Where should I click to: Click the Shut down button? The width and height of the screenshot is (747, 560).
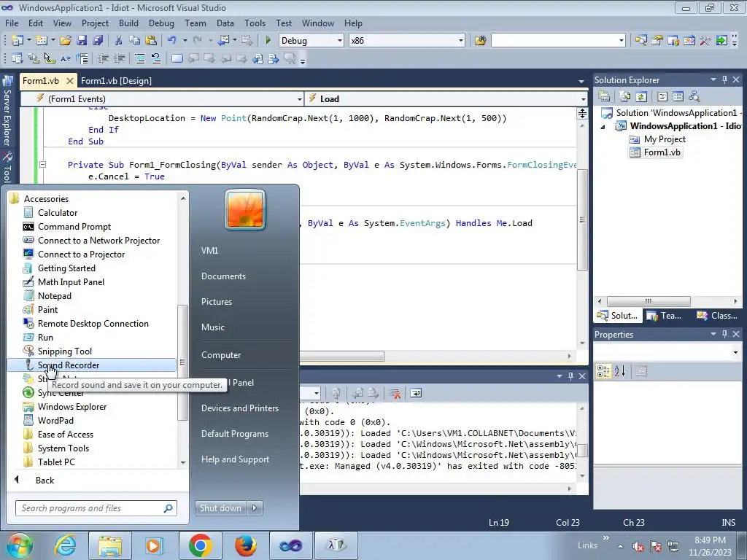point(221,508)
